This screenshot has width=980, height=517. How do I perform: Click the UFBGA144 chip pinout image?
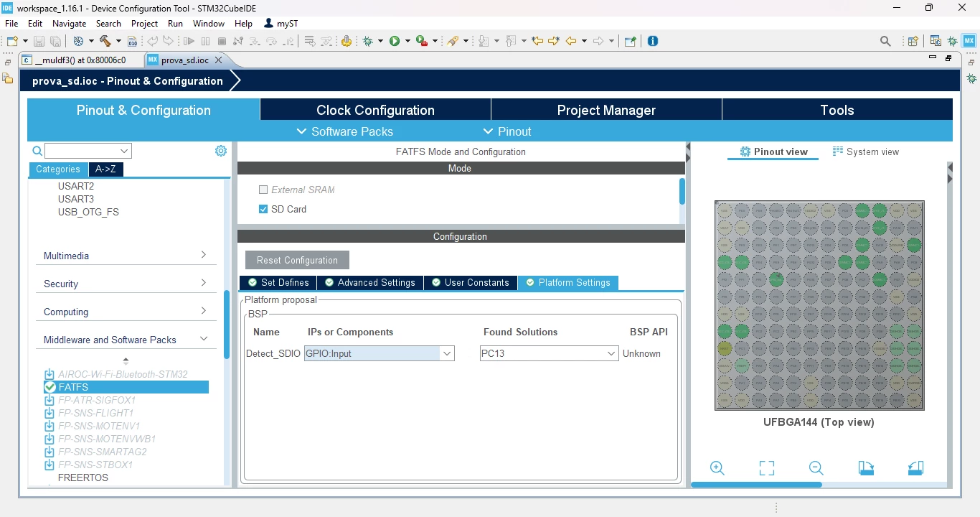(819, 305)
